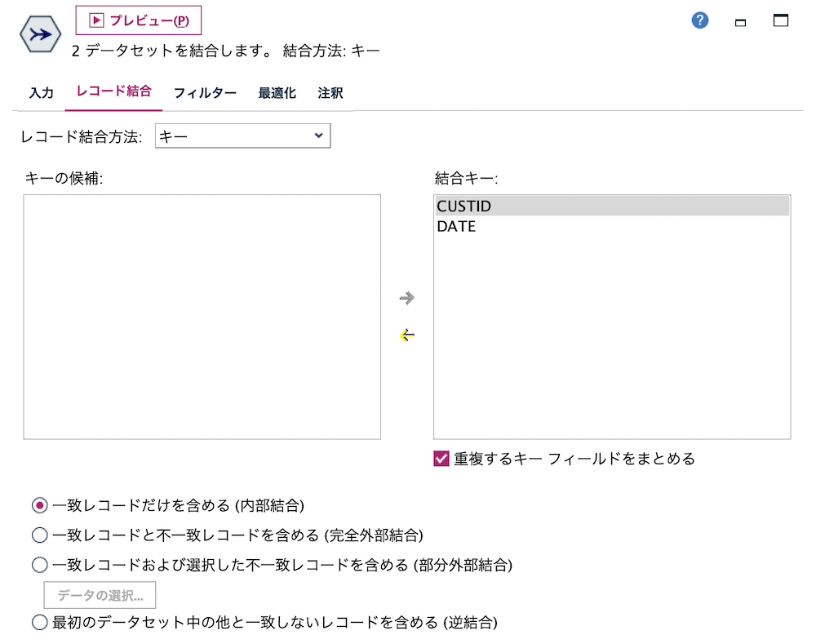The image size is (816, 644).
Task: Open the help question mark icon
Action: [699, 20]
